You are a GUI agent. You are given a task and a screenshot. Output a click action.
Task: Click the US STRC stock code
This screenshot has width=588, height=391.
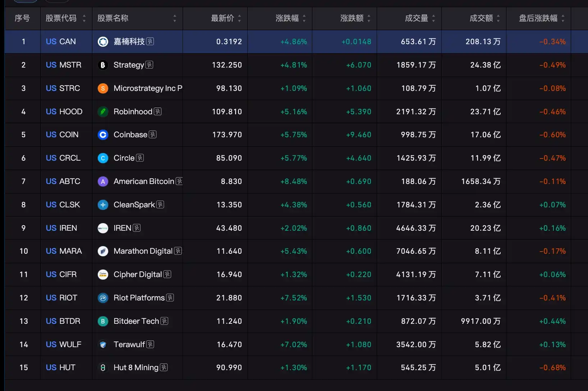[63, 88]
